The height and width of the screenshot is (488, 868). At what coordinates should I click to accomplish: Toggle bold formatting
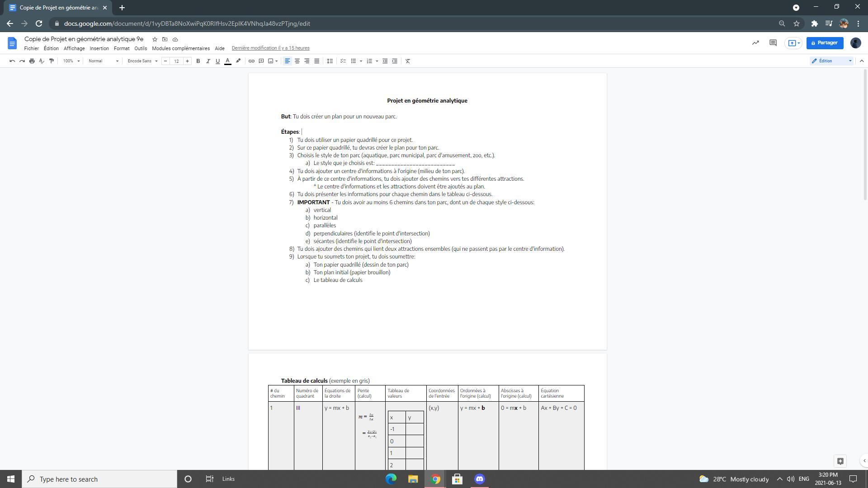pyautogui.click(x=198, y=61)
